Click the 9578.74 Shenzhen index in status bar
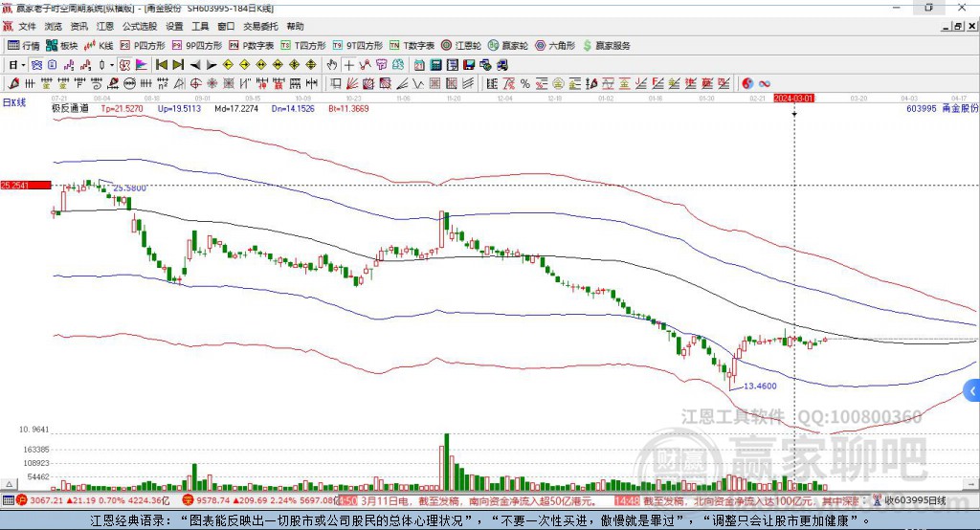This screenshot has width=980, height=530. (x=213, y=500)
